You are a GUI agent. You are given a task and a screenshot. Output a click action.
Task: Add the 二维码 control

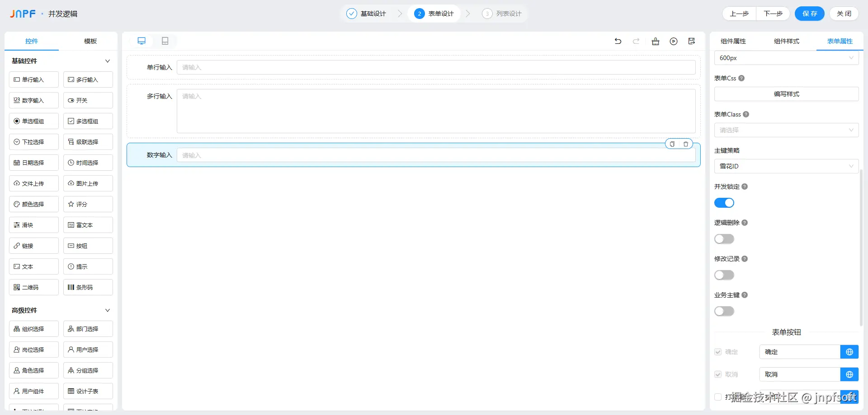tap(34, 287)
